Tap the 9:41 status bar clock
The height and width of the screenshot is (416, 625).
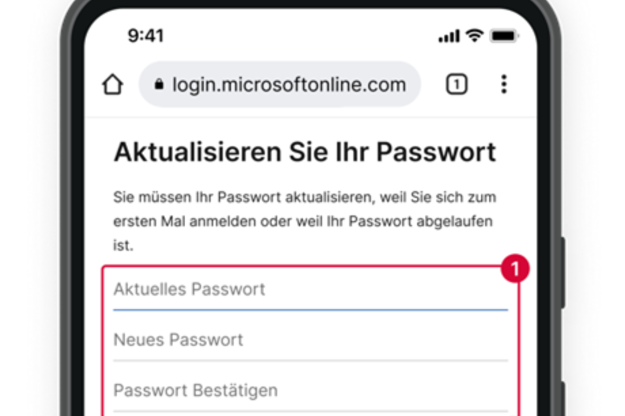click(145, 36)
